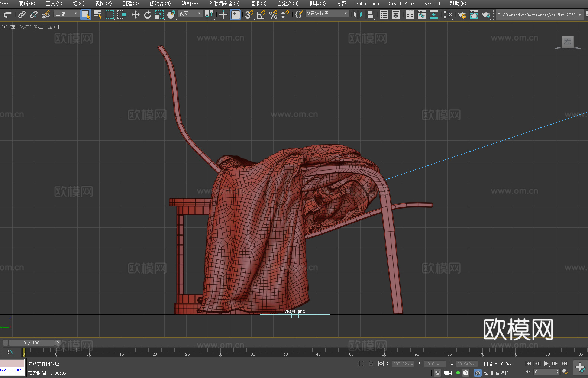Open the 工具(T) menu
Screen dimensions: 588x378
(x=54, y=3)
